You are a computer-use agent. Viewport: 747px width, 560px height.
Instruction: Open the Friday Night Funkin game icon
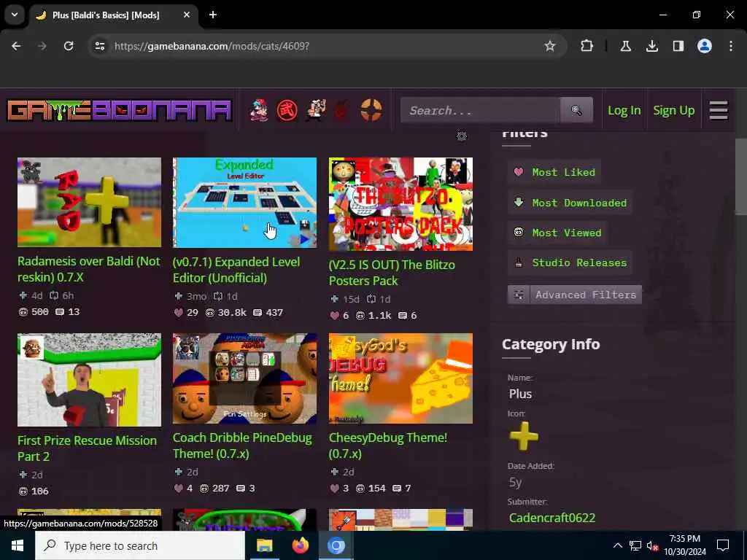tap(259, 111)
